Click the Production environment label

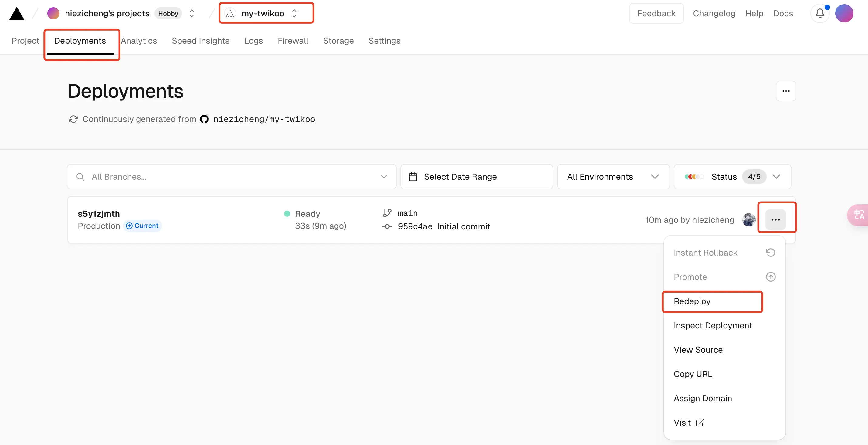click(x=99, y=226)
